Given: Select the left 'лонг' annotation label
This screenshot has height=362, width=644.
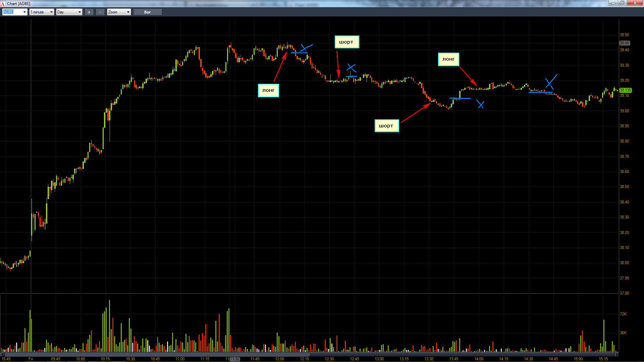Looking at the screenshot, I should 268,90.
